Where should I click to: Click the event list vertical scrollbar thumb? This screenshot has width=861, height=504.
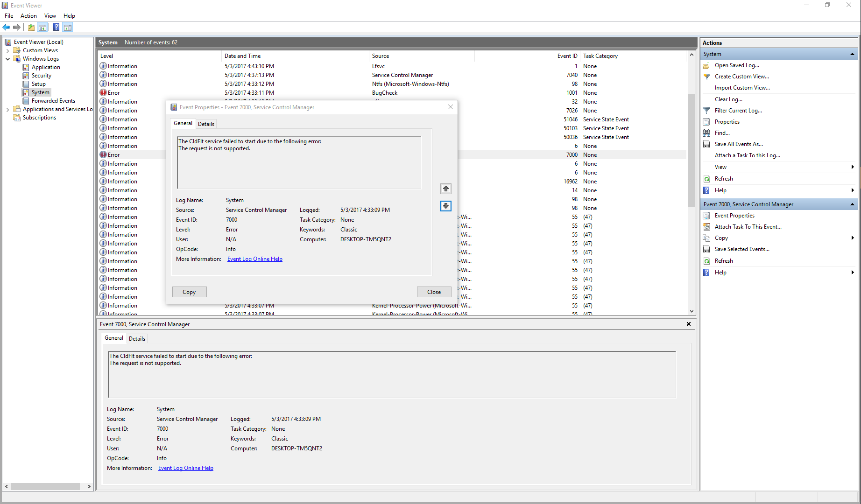692,150
